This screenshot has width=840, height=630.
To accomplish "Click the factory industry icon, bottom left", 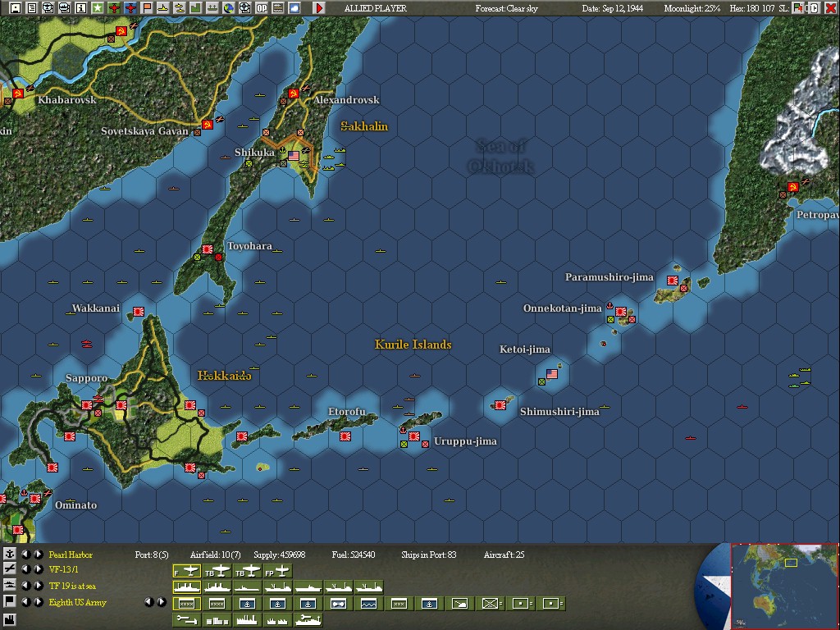I will coord(9,620).
